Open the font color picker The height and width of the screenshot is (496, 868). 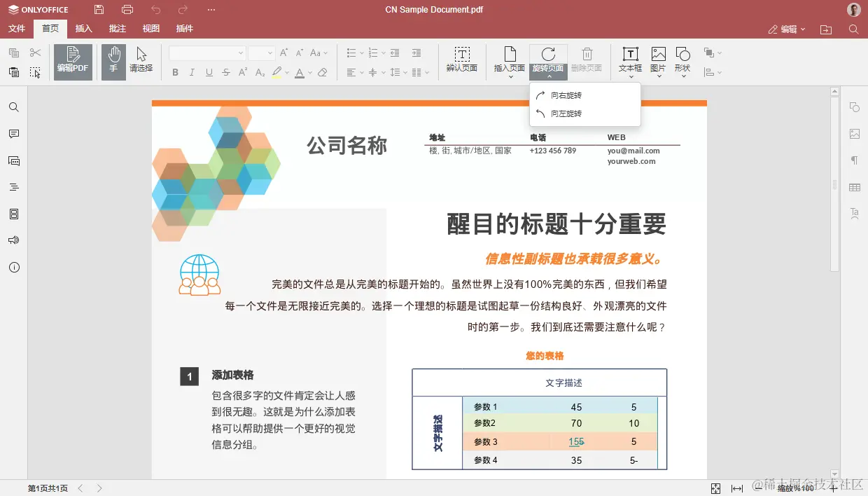click(301, 72)
